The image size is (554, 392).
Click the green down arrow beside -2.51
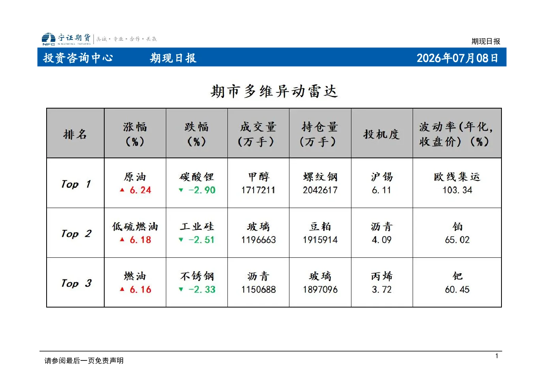[181, 240]
